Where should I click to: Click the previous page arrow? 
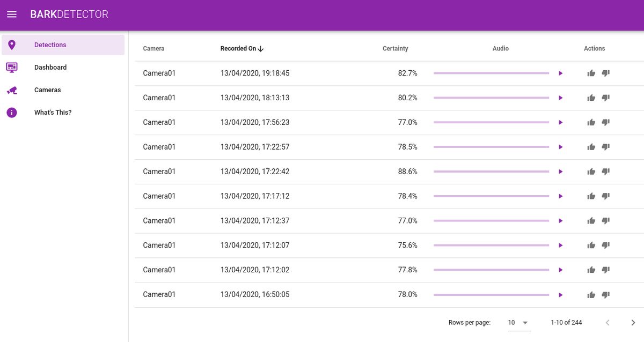[607, 322]
